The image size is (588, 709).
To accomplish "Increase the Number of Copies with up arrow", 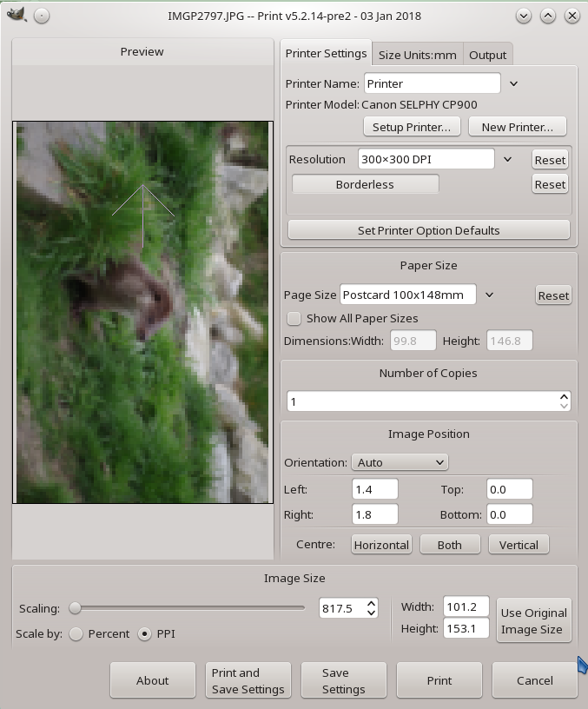I will tap(565, 397).
